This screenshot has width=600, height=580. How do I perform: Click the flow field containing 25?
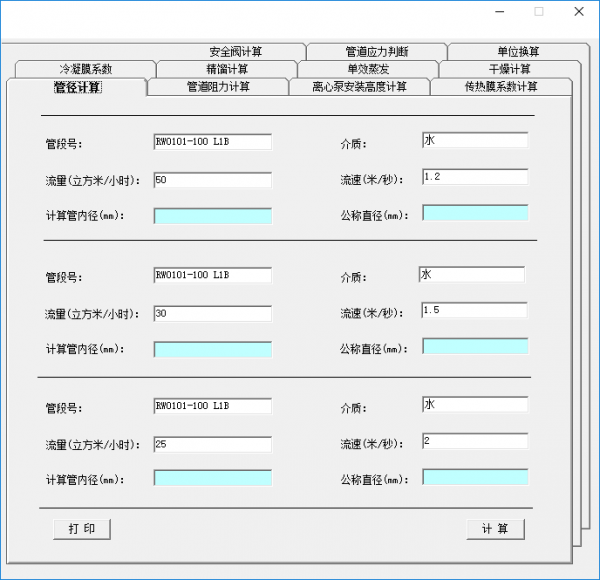coord(213,444)
